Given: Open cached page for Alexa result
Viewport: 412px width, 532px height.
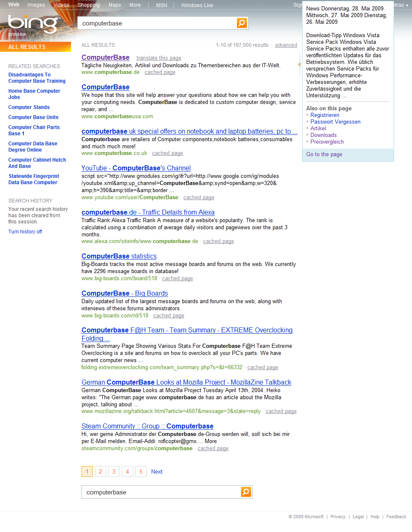Looking at the screenshot, I should pyautogui.click(x=219, y=241).
